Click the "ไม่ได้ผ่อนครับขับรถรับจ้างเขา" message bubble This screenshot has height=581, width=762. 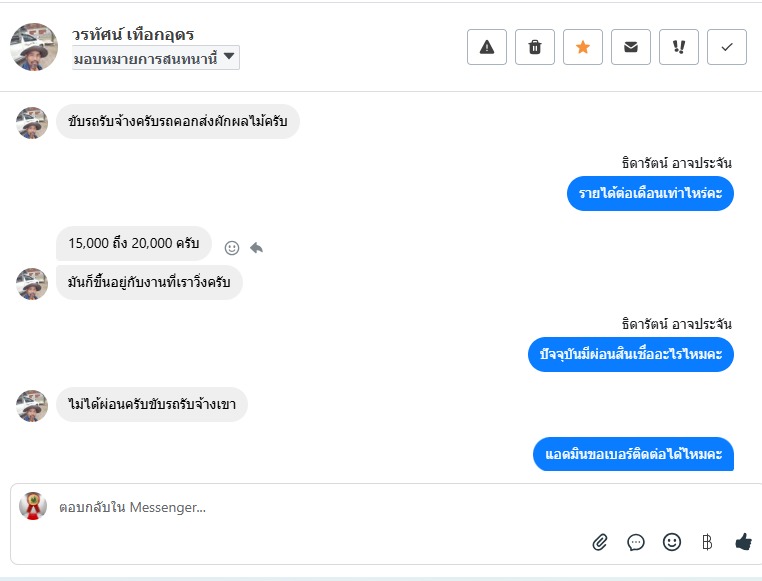point(152,404)
